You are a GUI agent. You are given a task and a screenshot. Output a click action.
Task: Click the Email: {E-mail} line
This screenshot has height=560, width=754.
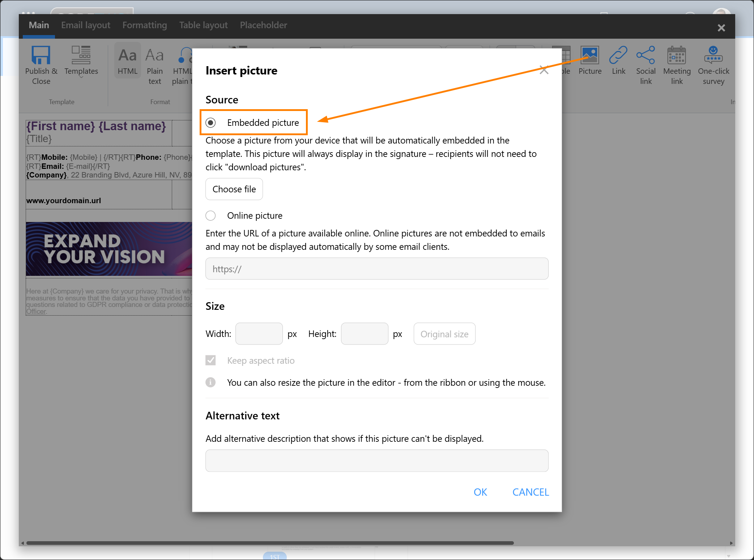(x=68, y=166)
